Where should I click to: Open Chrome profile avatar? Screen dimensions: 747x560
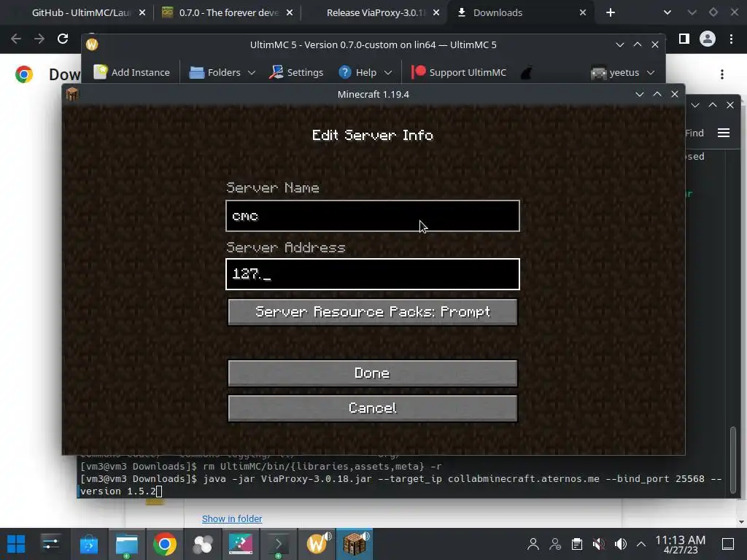[x=708, y=39]
